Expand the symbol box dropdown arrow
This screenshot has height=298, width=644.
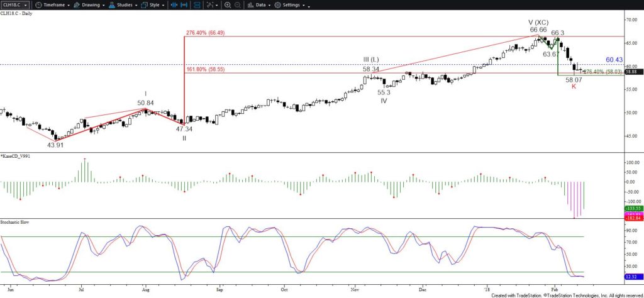click(26, 5)
